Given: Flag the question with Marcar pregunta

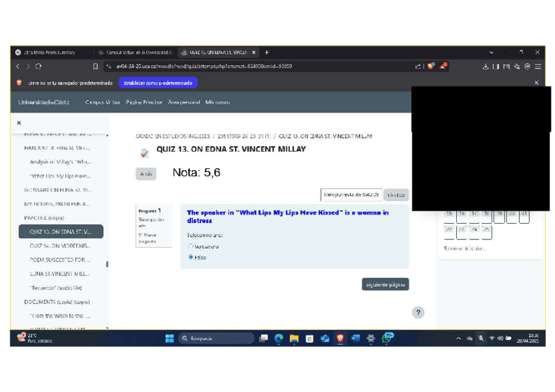Looking at the screenshot, I should tap(147, 238).
